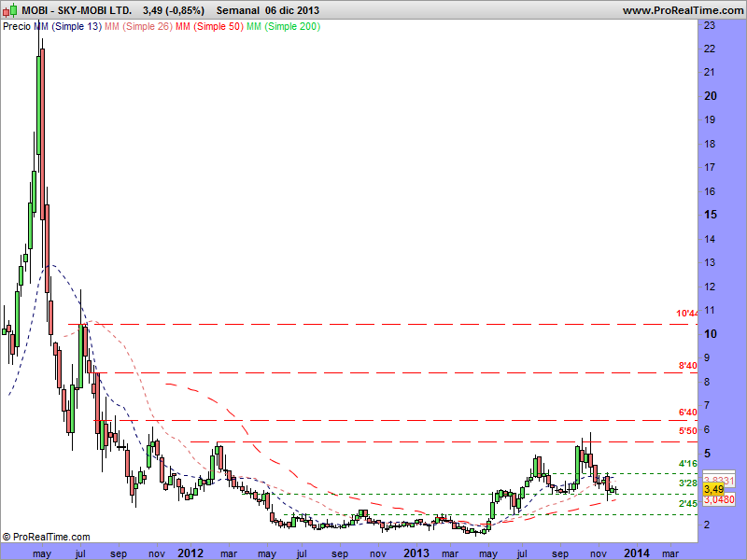747x560 pixels.
Task: Open the www.ProRealTime.com link in header
Action: [683, 10]
